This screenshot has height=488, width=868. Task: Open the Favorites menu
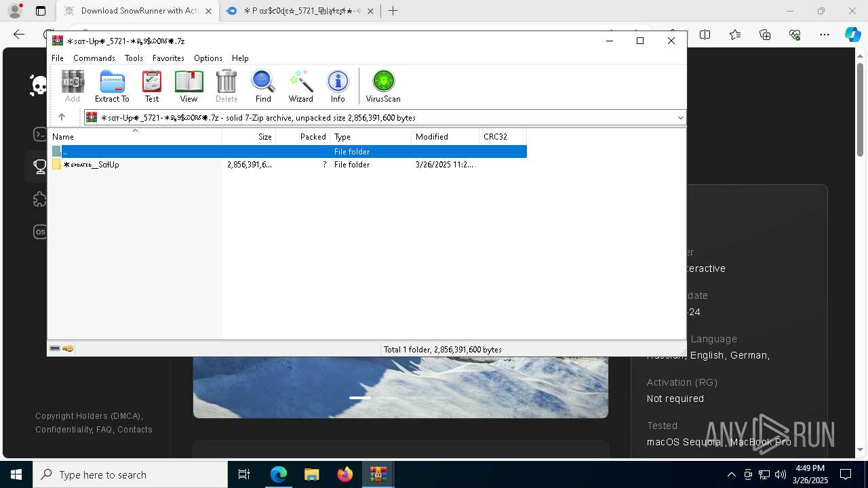click(168, 58)
